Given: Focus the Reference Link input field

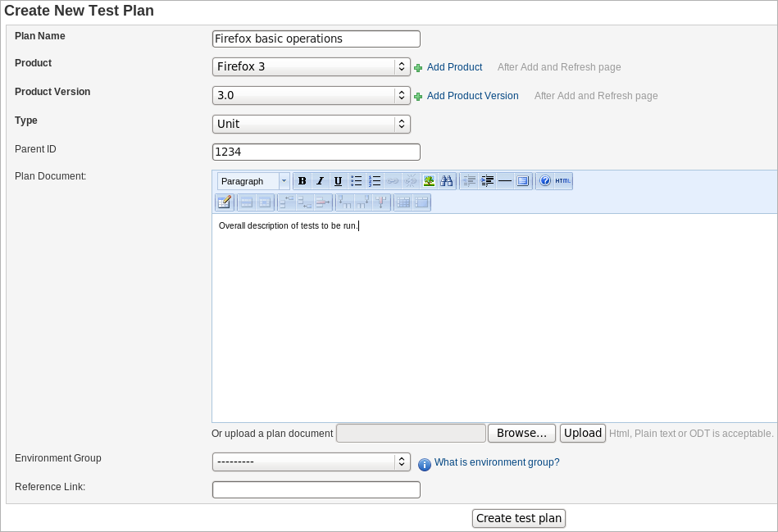Looking at the screenshot, I should click(316, 490).
